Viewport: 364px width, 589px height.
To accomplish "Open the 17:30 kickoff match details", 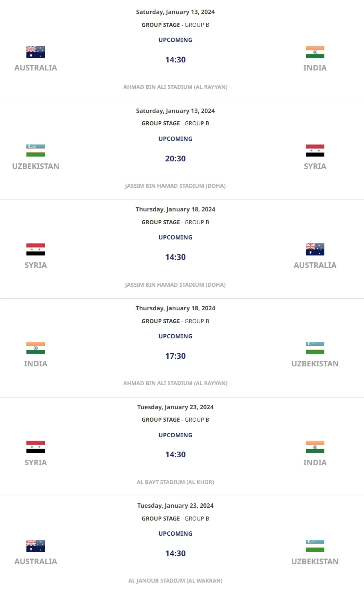I will (x=175, y=356).
